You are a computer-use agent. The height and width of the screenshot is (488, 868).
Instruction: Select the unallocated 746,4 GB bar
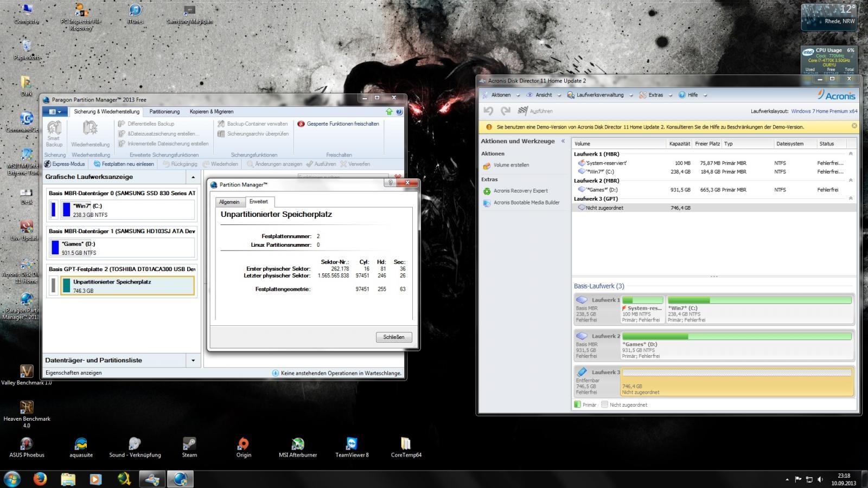(737, 382)
